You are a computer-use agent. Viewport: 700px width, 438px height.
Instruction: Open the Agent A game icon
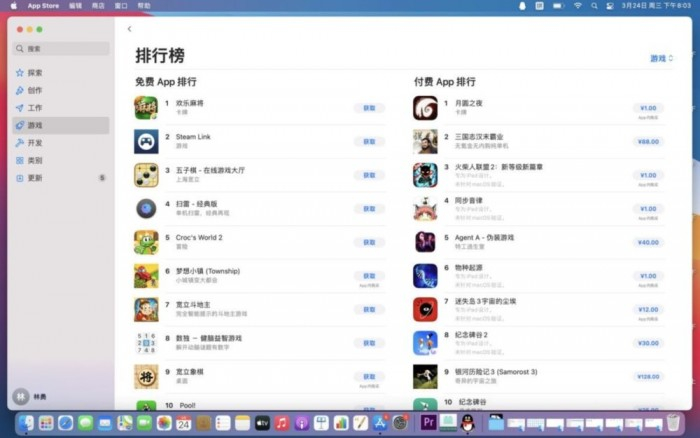pyautogui.click(x=425, y=242)
